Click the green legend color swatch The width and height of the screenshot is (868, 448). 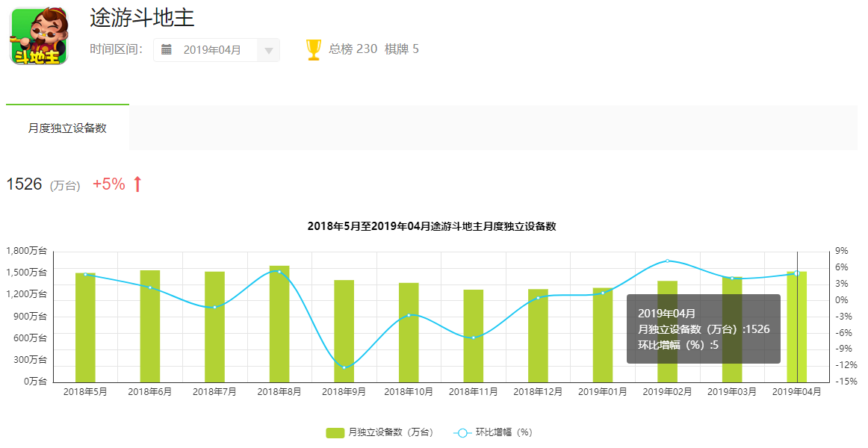point(335,432)
